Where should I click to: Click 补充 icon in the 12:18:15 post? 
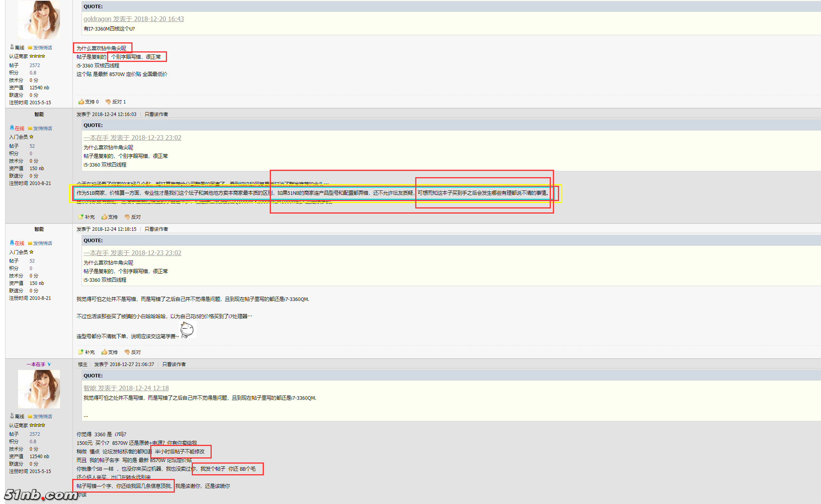[81, 352]
